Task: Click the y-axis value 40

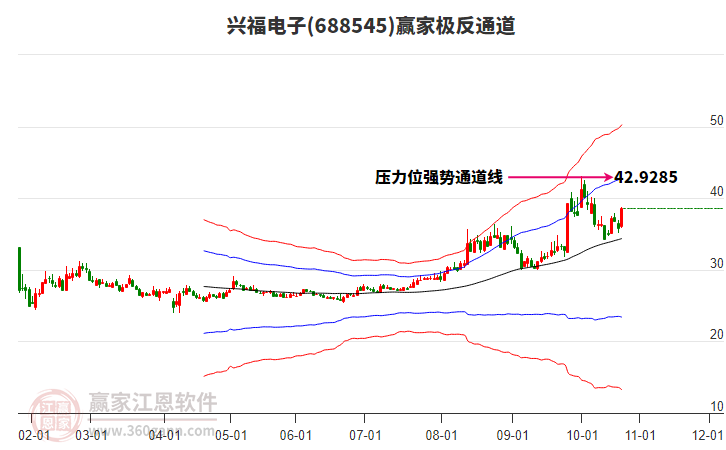Action: point(716,192)
